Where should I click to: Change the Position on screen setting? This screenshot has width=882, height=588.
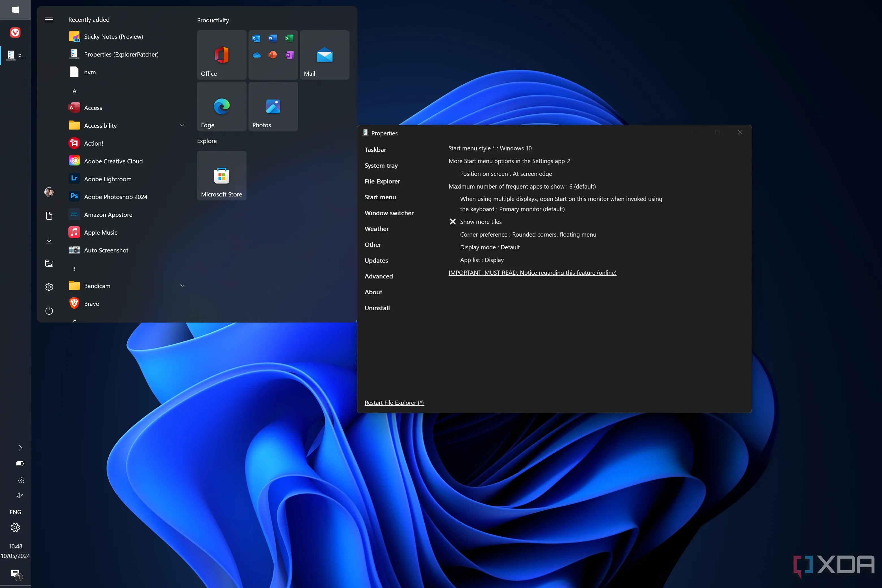(506, 174)
